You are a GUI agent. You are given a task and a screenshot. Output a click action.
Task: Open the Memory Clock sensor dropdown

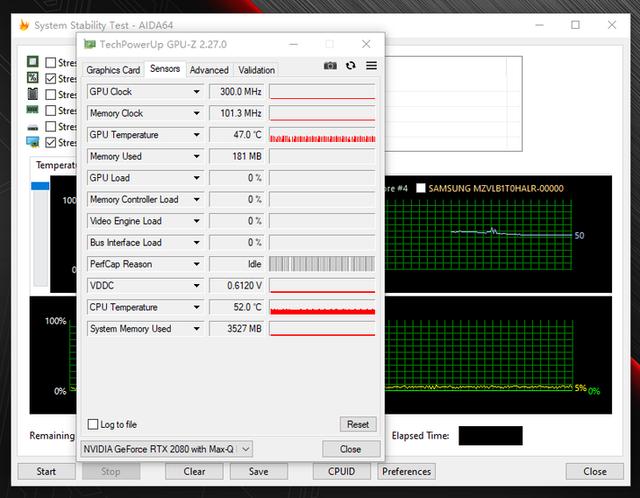pyautogui.click(x=197, y=113)
